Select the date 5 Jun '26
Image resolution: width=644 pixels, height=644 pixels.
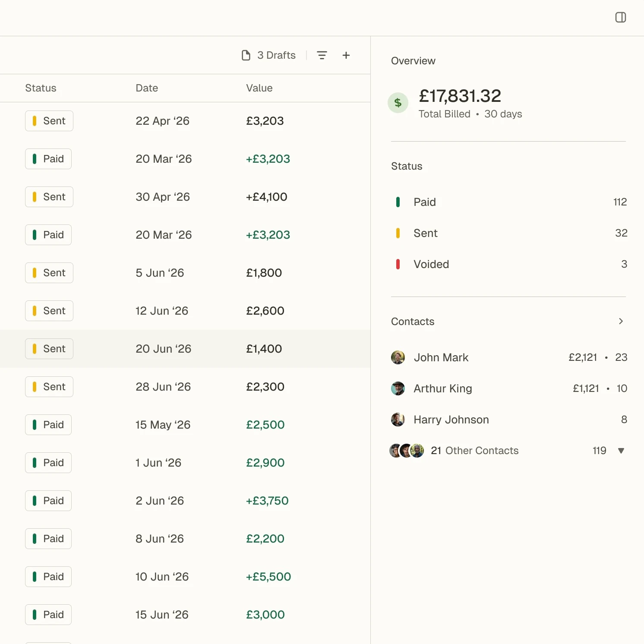tap(160, 273)
